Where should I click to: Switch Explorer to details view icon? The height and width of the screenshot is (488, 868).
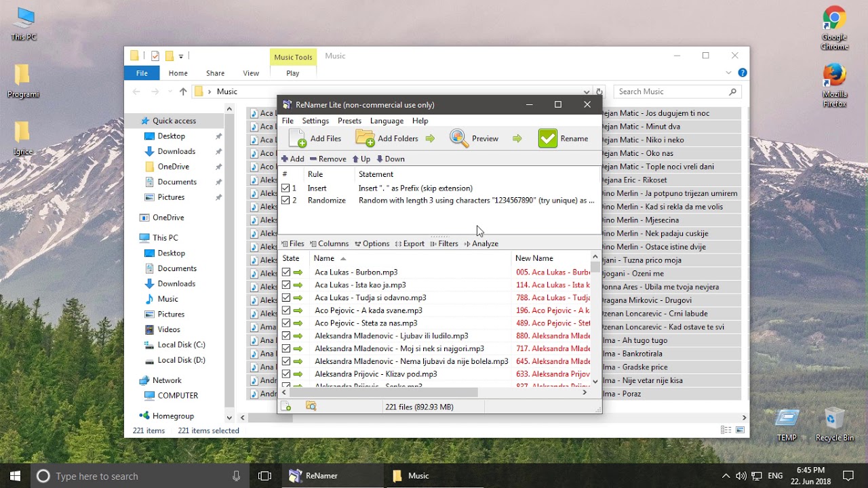coord(726,430)
